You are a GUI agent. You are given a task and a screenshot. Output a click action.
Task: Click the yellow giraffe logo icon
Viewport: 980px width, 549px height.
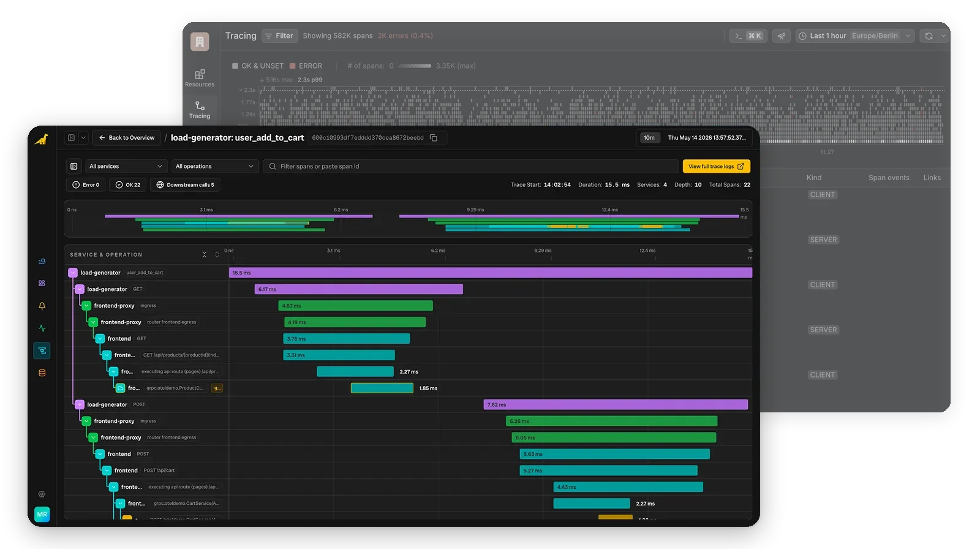click(42, 139)
